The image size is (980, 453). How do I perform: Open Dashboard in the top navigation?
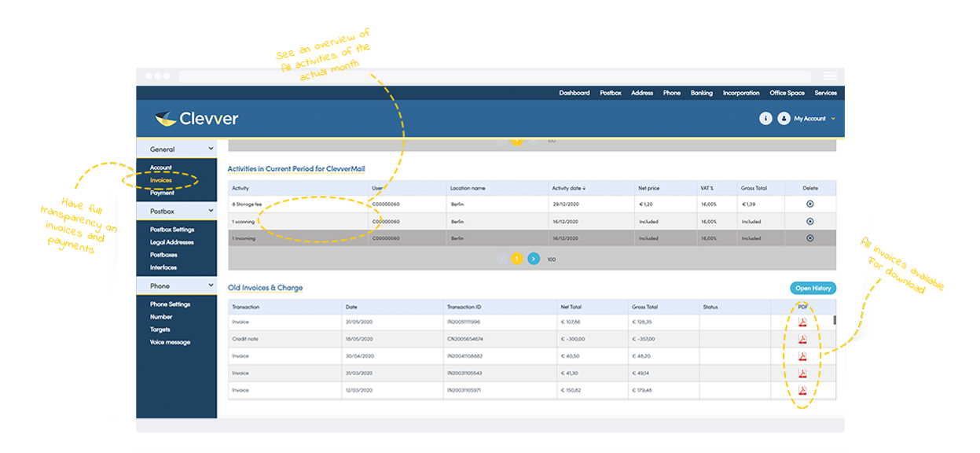click(574, 93)
